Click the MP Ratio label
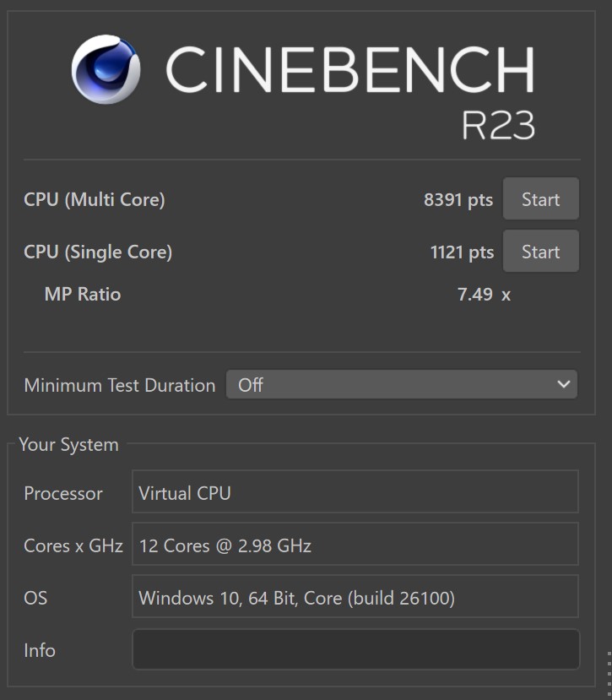 click(83, 294)
